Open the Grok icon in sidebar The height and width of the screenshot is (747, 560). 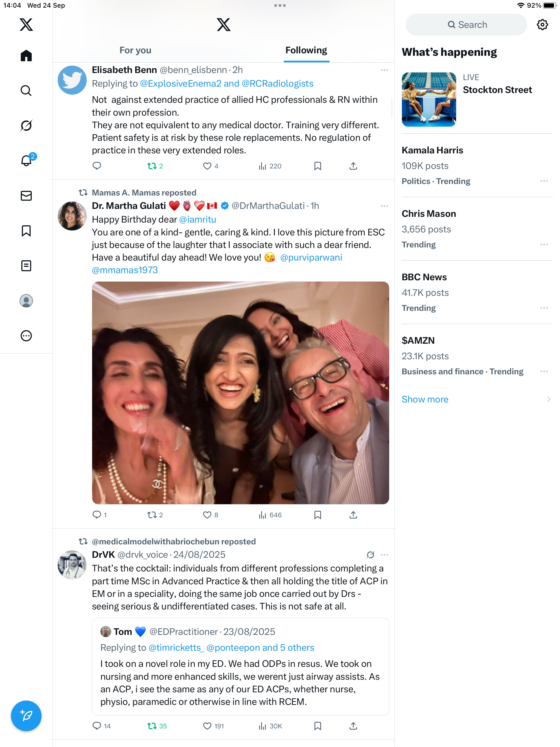pyautogui.click(x=26, y=126)
